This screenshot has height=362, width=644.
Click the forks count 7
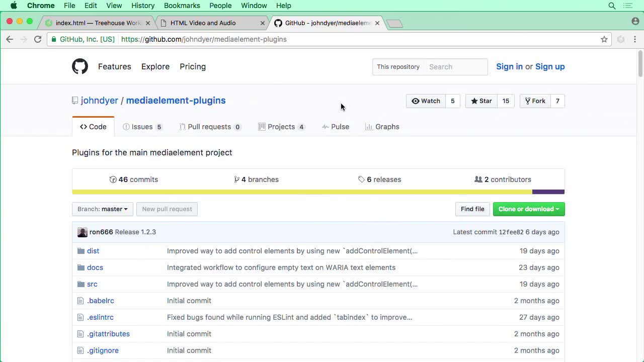point(557,101)
